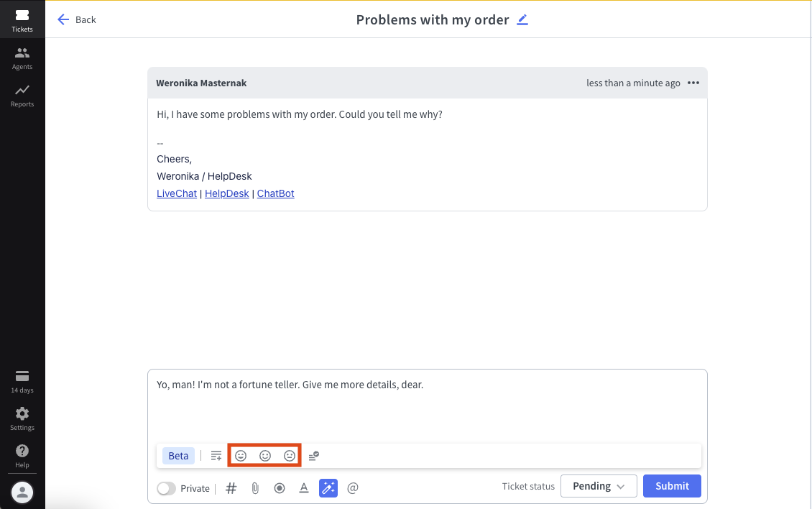Mention someone using the @ icon
The height and width of the screenshot is (509, 812).
(353, 488)
